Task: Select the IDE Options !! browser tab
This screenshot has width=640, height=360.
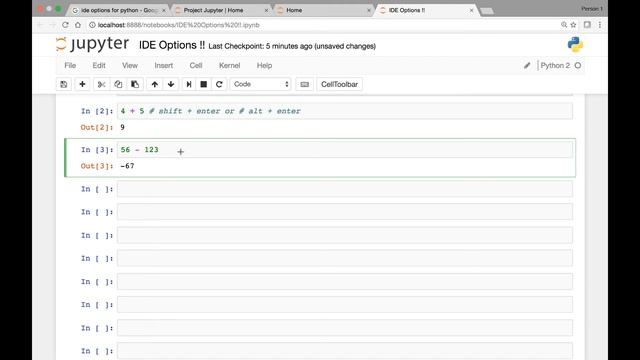Action: [x=427, y=10]
